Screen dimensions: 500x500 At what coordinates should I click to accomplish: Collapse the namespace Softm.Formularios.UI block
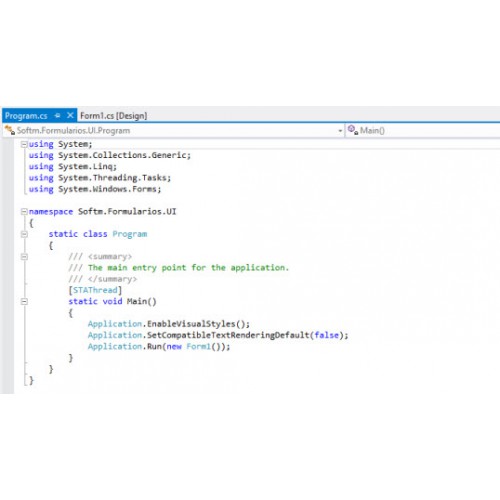pos(24,212)
